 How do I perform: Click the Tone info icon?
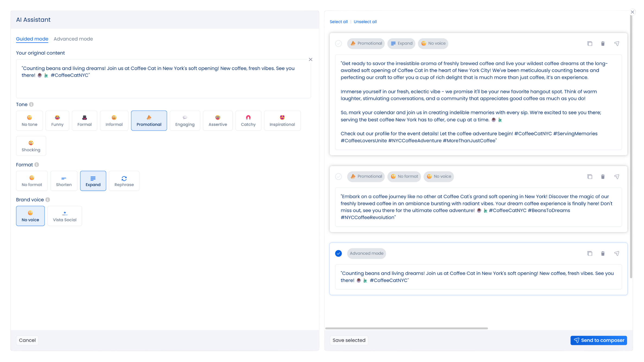point(31,104)
